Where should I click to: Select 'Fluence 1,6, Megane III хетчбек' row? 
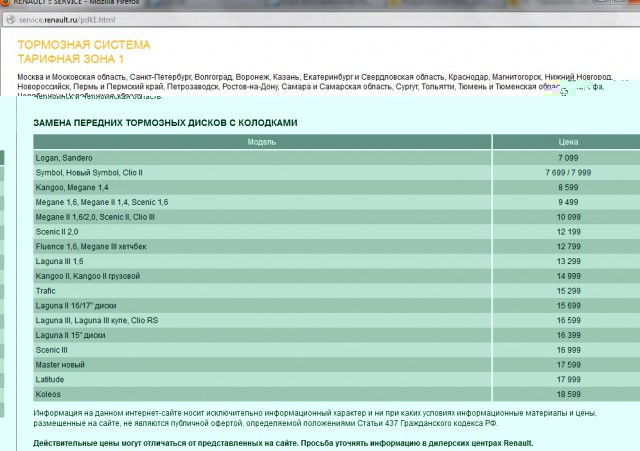(x=337, y=247)
